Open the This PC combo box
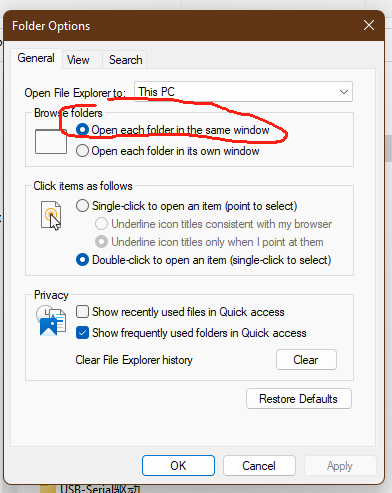 pyautogui.click(x=243, y=92)
